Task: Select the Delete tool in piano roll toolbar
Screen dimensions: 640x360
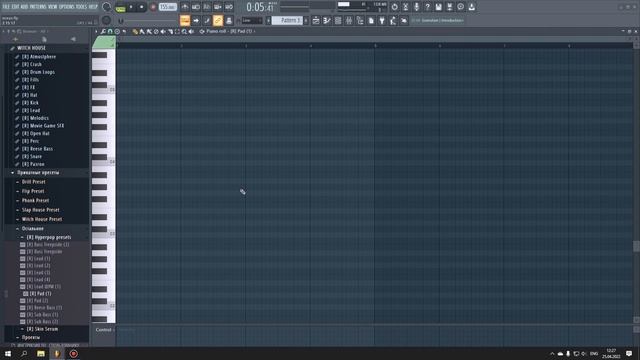Action: (x=156, y=31)
